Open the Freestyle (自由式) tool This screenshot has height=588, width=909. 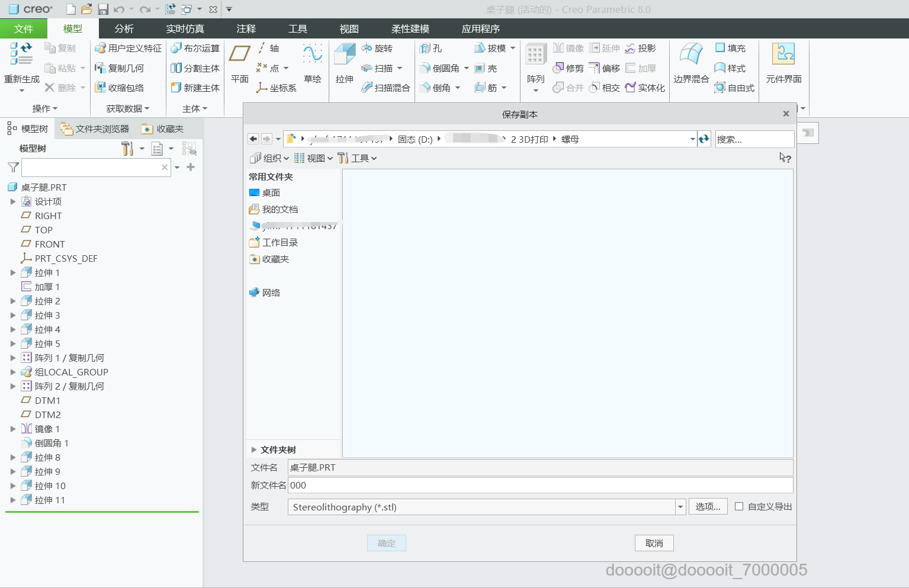coord(734,88)
